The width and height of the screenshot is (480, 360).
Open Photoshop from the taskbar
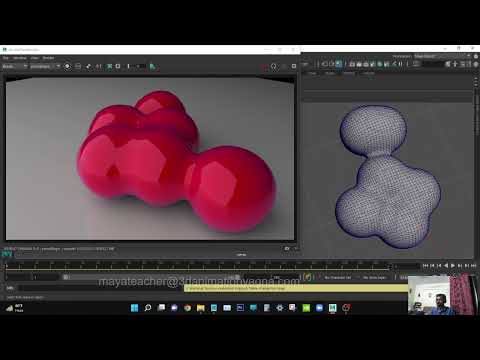[240, 308]
